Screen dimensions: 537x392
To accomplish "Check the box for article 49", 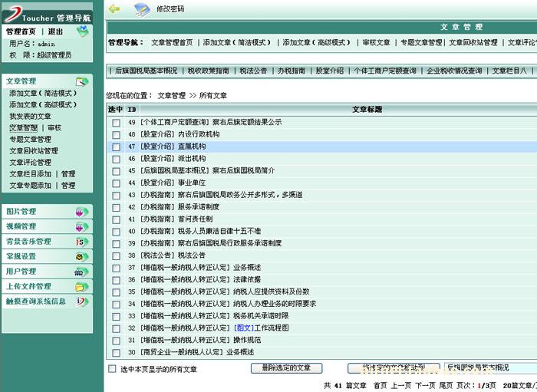I will pyautogui.click(x=116, y=123).
